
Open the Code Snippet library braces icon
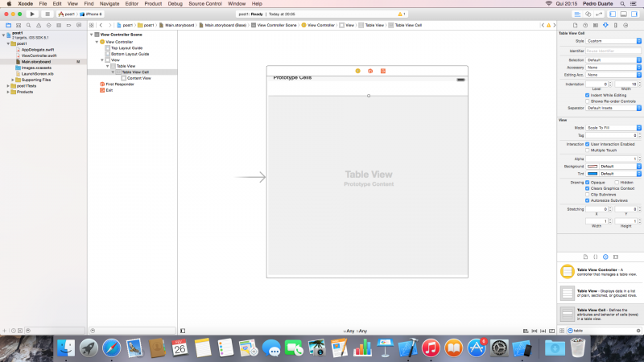click(595, 256)
